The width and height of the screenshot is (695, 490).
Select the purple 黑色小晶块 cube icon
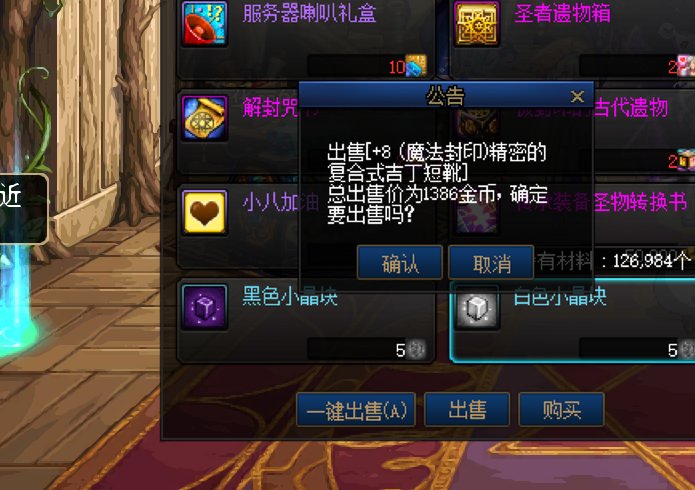(204, 307)
